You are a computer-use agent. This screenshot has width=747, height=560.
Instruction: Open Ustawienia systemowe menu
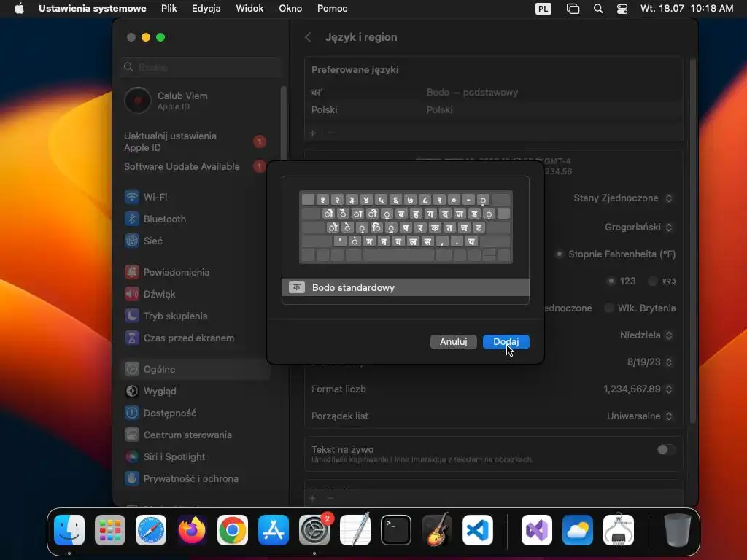93,9
